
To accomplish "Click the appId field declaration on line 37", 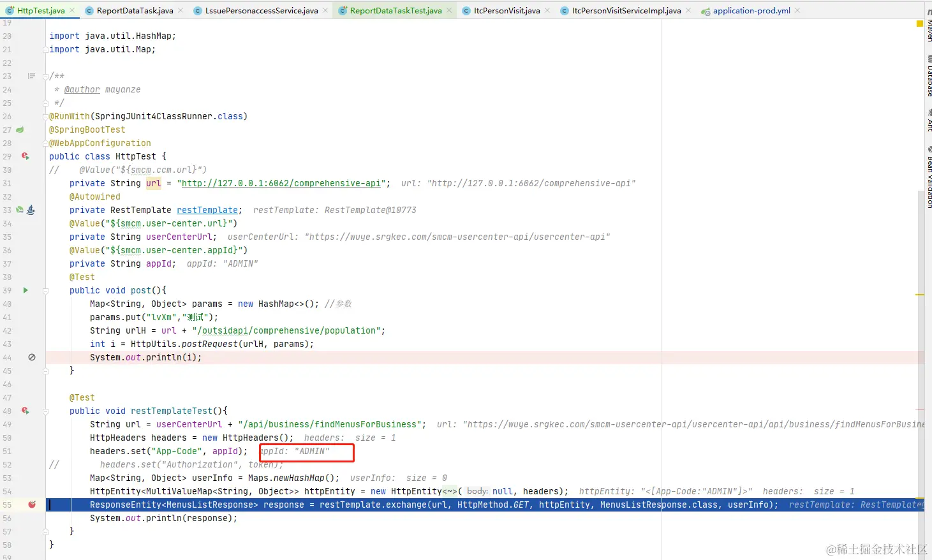I will point(159,263).
